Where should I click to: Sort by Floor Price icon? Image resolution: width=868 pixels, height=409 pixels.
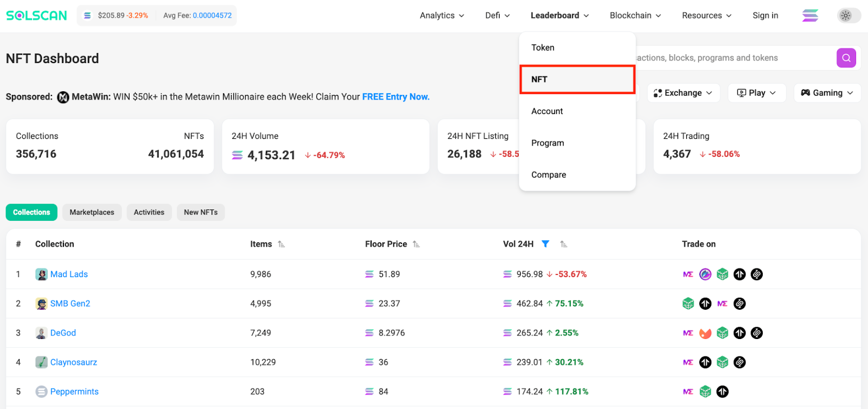[x=416, y=244]
